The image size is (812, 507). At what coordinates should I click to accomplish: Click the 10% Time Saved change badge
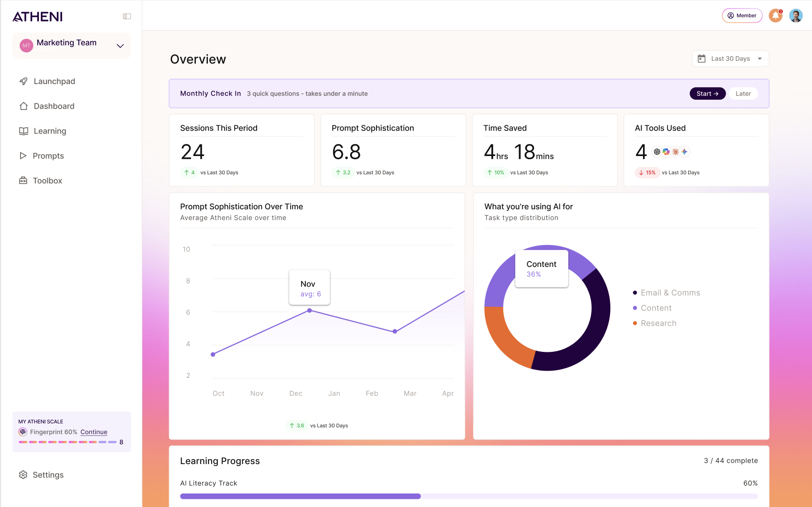pyautogui.click(x=496, y=173)
